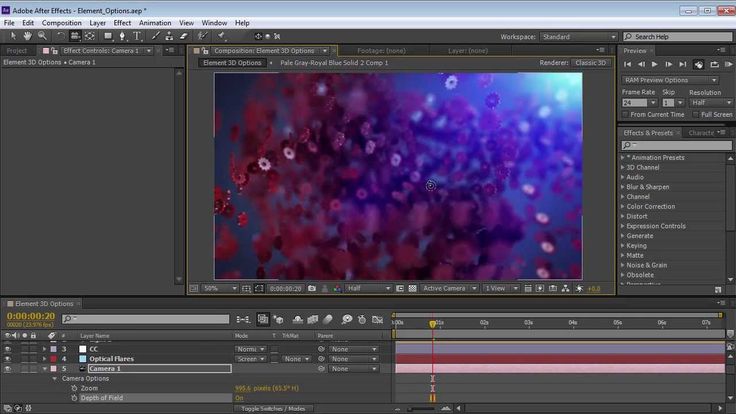736x414 pixels.
Task: Collapse the Camera Options group
Action: click(x=54, y=378)
